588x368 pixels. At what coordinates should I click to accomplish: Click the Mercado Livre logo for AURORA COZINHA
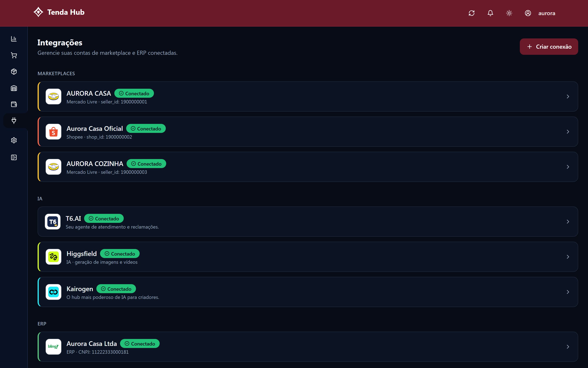tap(53, 167)
